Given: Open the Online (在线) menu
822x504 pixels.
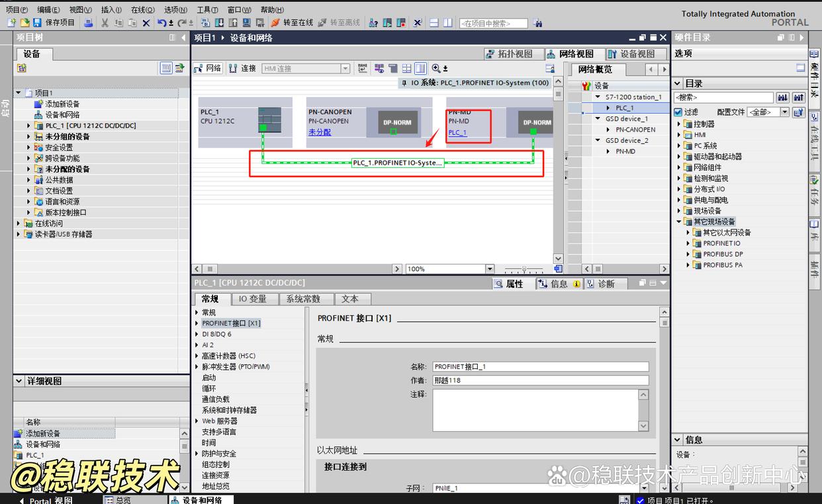Looking at the screenshot, I should click(x=142, y=9).
